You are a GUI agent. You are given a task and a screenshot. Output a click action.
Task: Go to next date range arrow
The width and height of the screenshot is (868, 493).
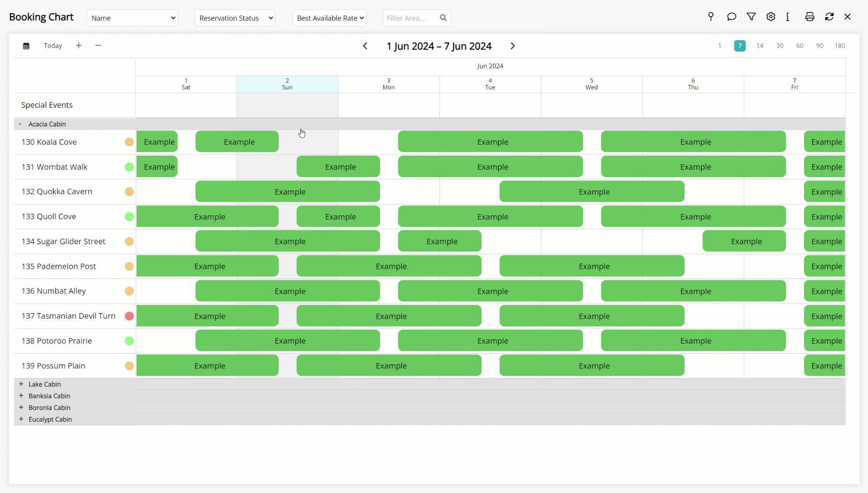(x=513, y=46)
